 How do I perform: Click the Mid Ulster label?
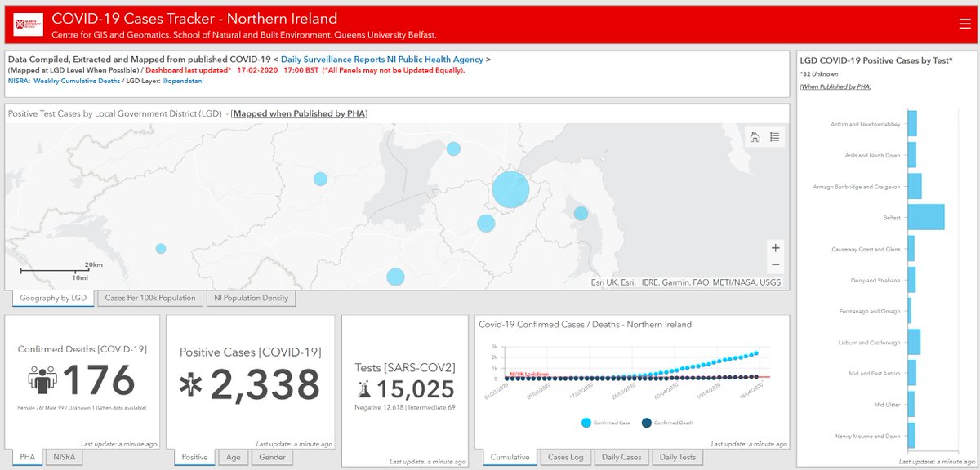(x=887, y=405)
